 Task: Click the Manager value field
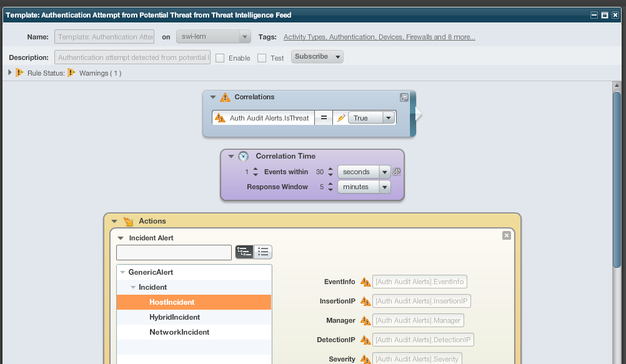pyautogui.click(x=418, y=320)
